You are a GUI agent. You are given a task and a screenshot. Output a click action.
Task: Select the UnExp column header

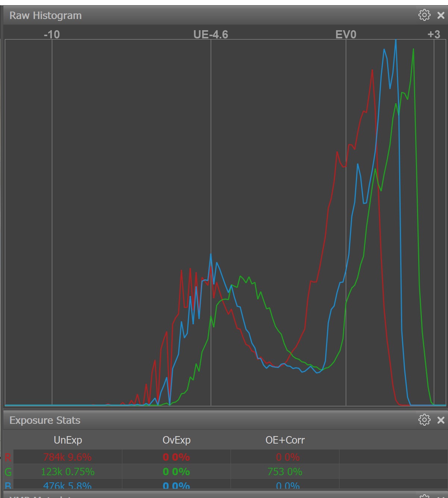coord(68,440)
